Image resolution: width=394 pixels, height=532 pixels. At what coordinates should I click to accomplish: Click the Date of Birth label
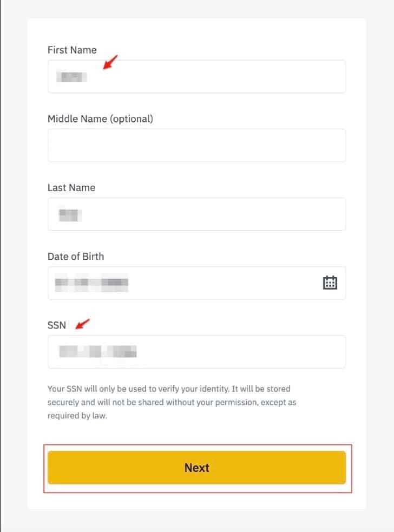point(76,257)
